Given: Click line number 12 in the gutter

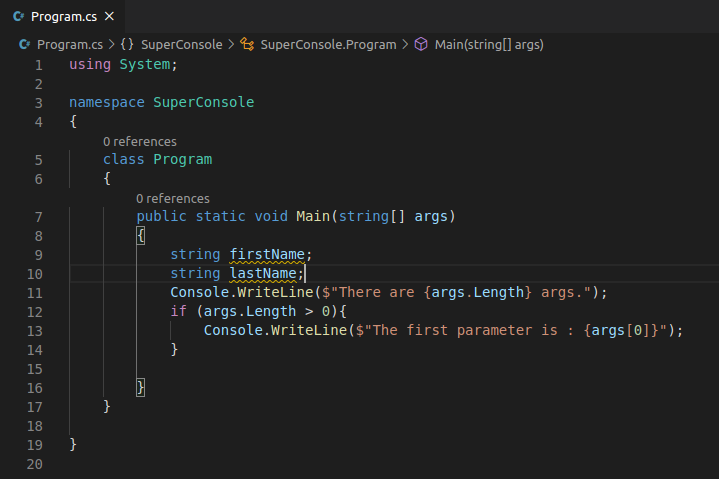Looking at the screenshot, I should coord(35,312).
